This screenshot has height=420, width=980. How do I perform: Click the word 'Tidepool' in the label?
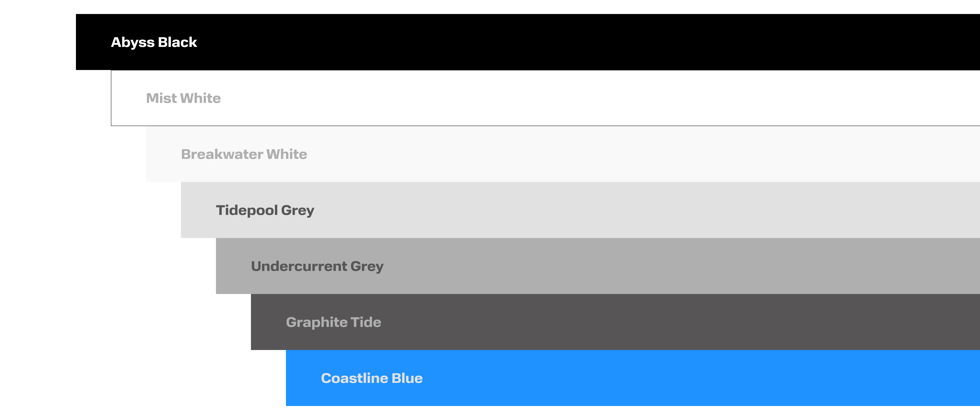click(247, 210)
